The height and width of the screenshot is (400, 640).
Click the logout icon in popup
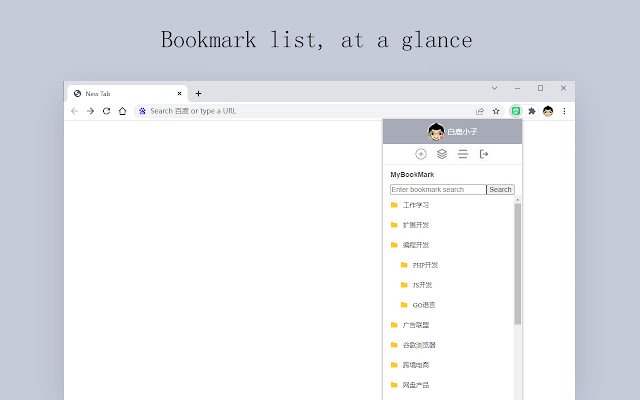(x=484, y=154)
